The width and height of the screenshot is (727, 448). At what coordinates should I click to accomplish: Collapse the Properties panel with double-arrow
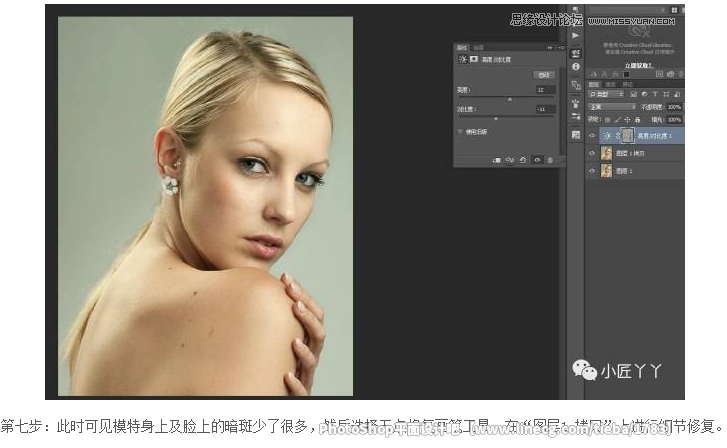coord(549,48)
